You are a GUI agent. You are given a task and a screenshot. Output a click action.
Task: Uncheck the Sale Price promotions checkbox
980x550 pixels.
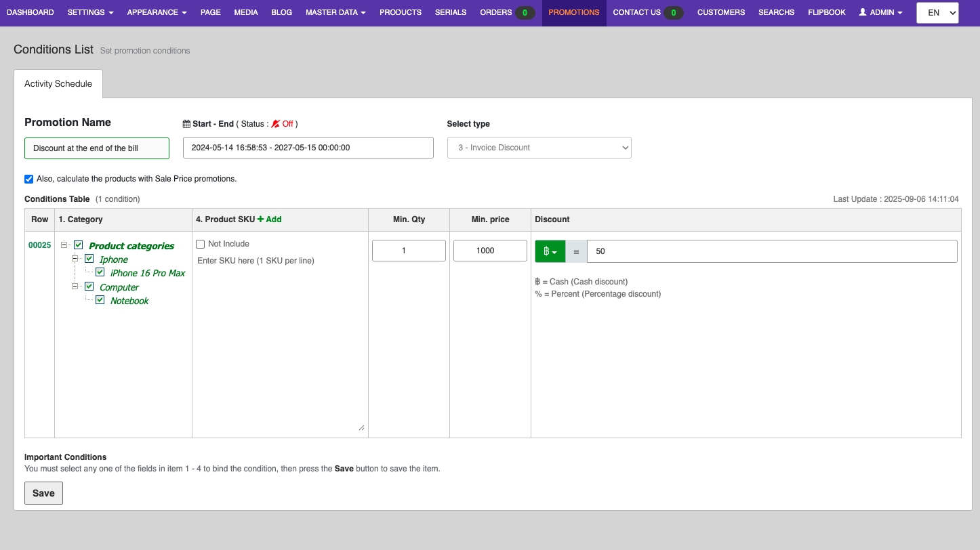(x=28, y=179)
